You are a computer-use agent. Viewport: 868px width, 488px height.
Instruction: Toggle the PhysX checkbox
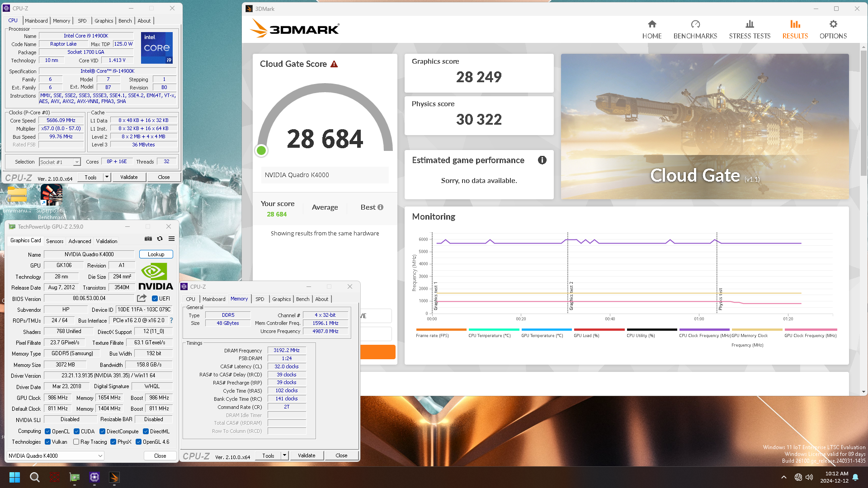(x=113, y=442)
